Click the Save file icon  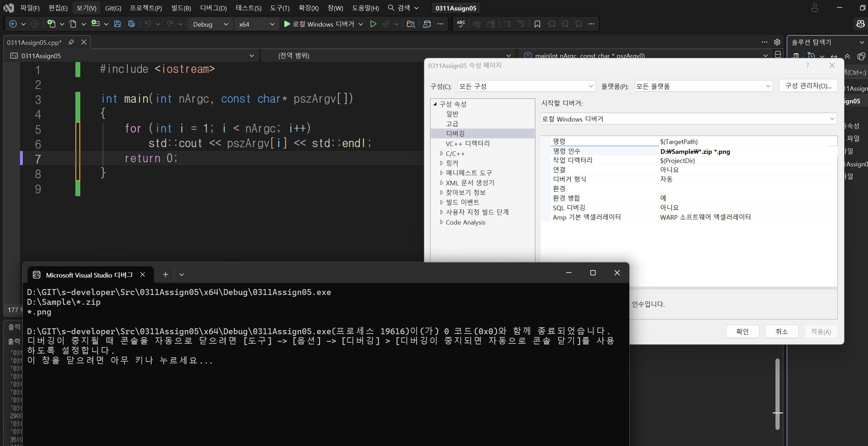pos(117,24)
